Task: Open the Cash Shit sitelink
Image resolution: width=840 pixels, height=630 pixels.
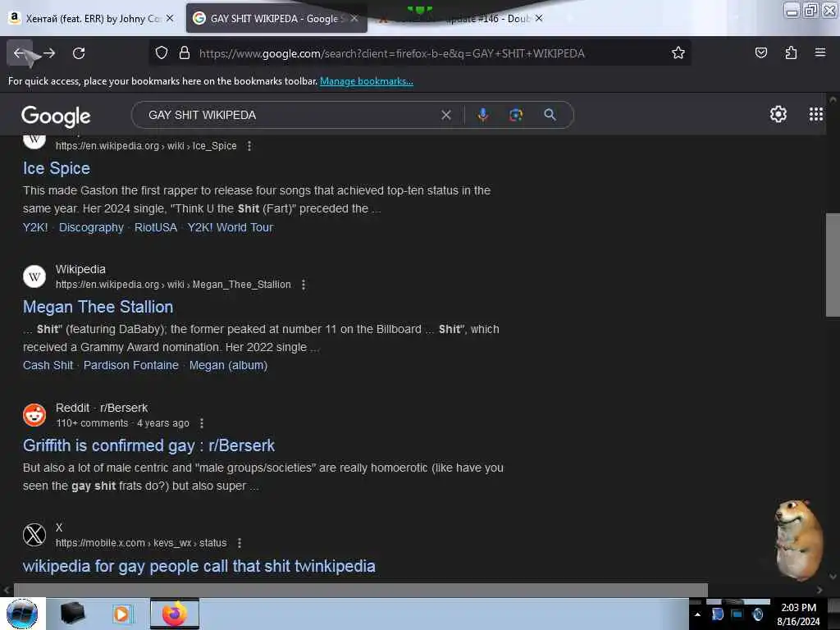Action: tap(48, 365)
